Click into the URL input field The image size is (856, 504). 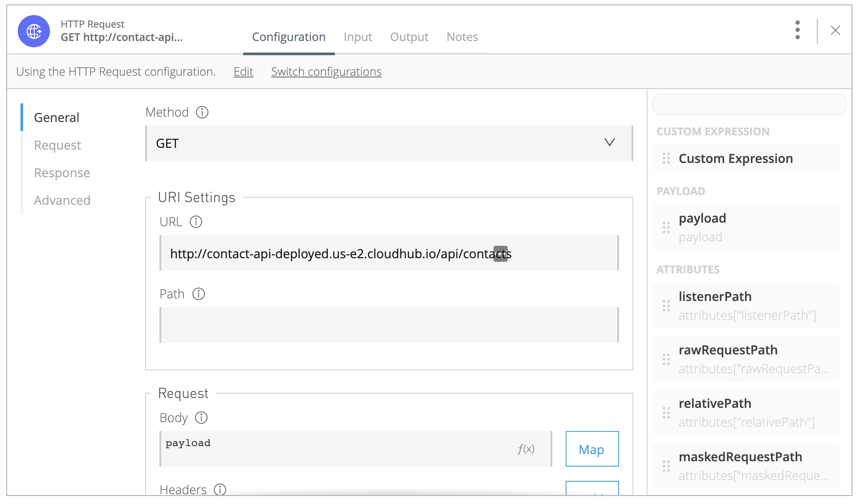(x=389, y=253)
